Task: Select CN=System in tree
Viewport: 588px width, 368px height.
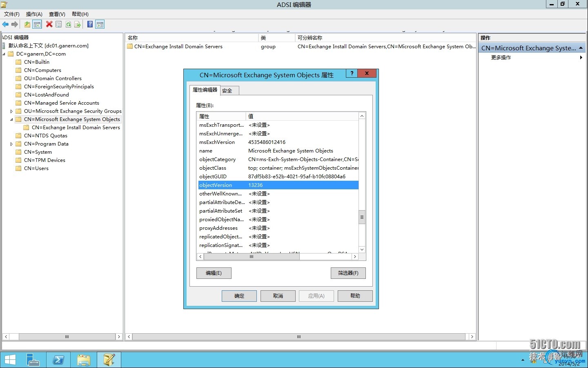Action: click(x=38, y=152)
